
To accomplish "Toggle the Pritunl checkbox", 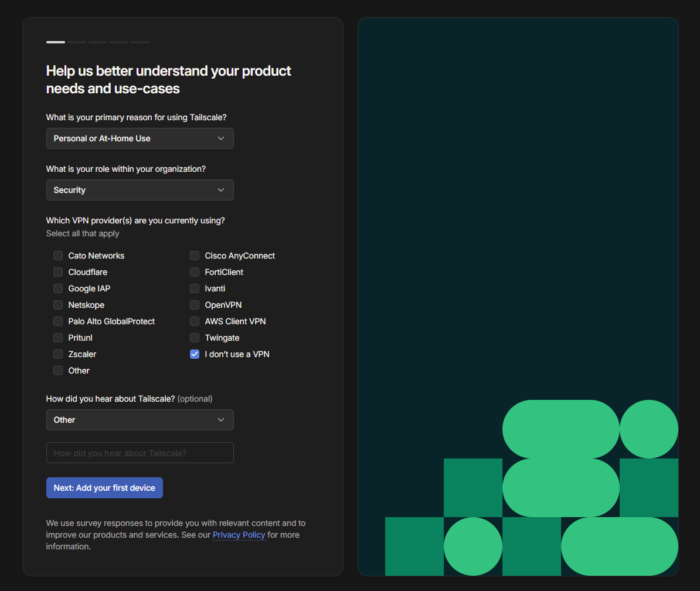I will point(58,338).
